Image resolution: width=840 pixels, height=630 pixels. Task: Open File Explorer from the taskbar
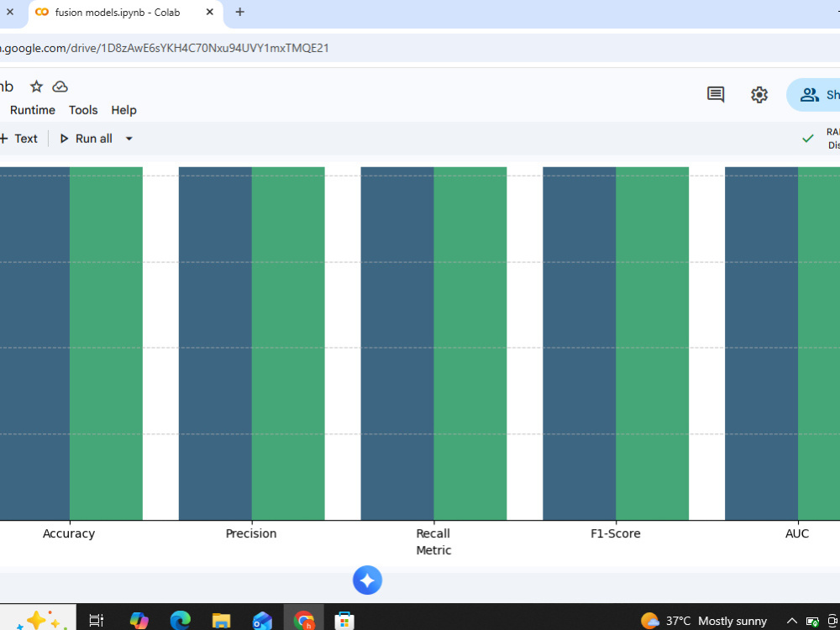tap(221, 621)
